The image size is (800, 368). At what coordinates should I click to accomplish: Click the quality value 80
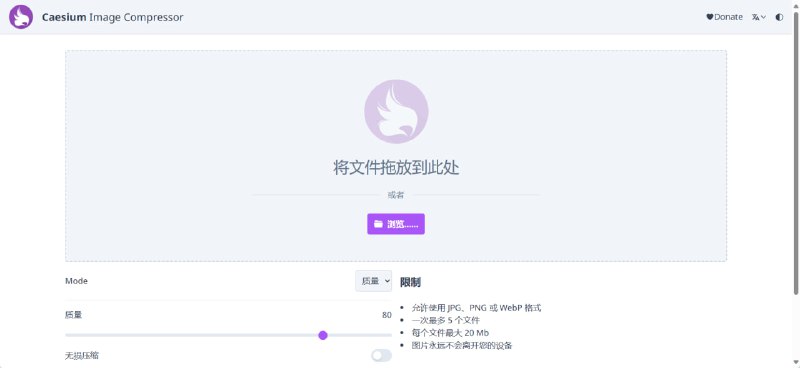point(387,315)
